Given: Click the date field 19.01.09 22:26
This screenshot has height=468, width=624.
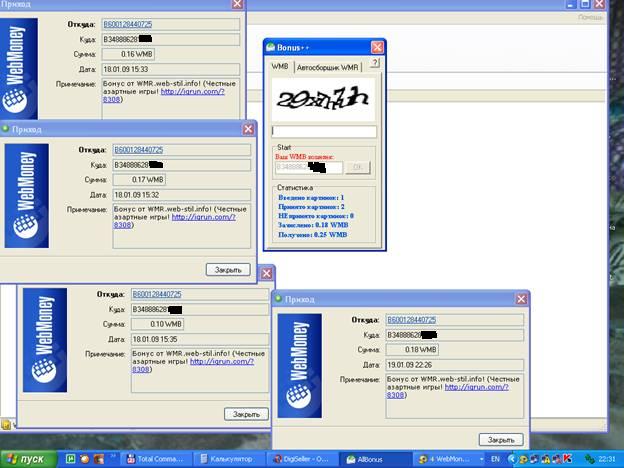Looking at the screenshot, I should 455,365.
